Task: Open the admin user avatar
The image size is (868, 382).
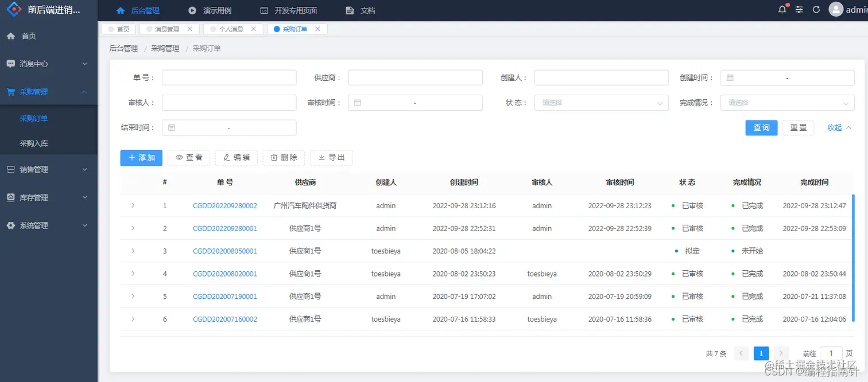Action: click(x=836, y=10)
